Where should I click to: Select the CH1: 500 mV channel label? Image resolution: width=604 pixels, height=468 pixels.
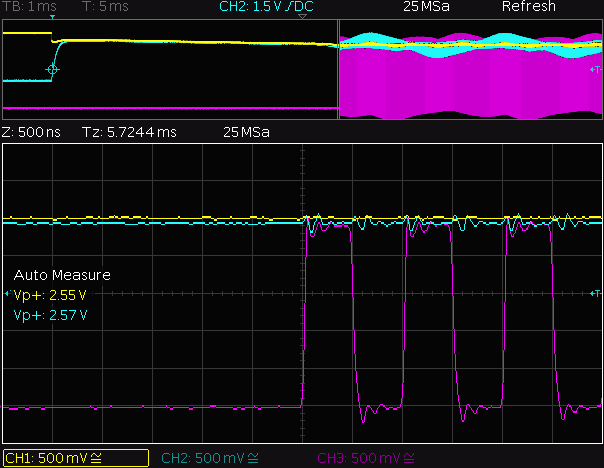(76, 458)
